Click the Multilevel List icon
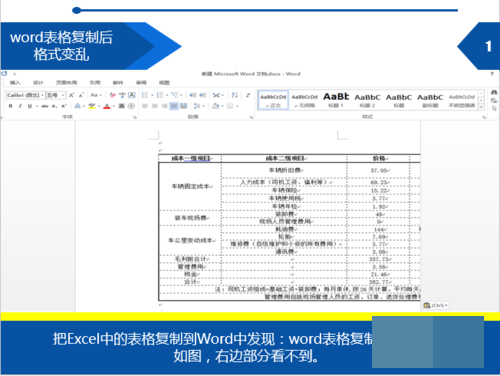Viewport: 500px width, 376px height. [175, 95]
